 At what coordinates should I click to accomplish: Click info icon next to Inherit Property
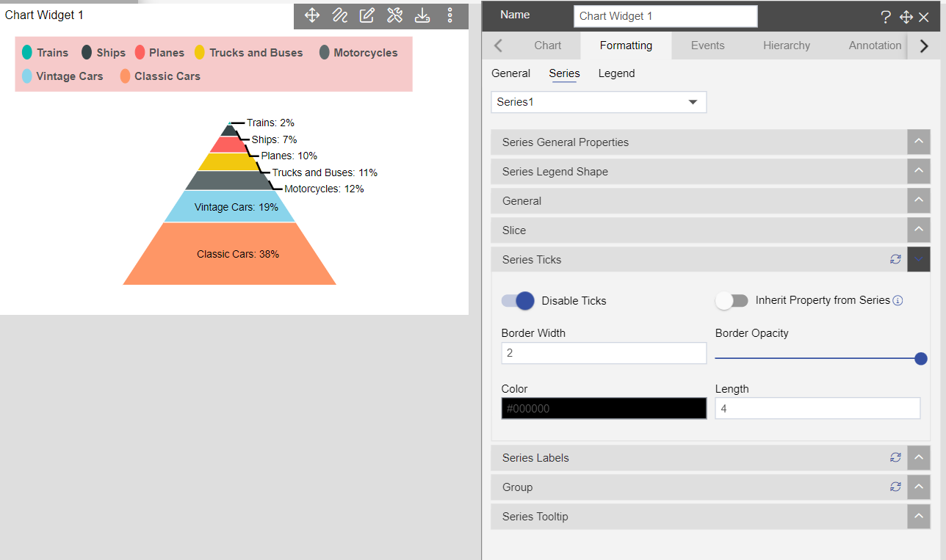pos(898,300)
